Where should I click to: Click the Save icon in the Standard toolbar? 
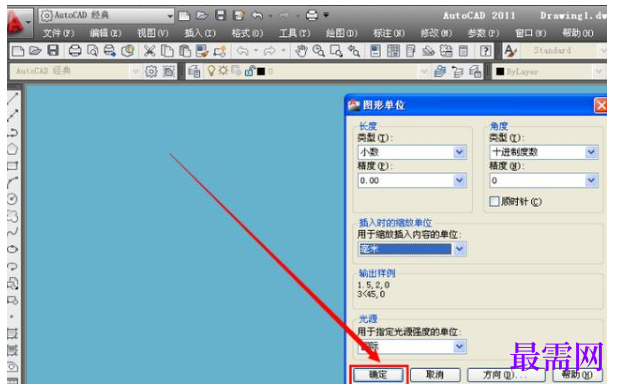[x=53, y=51]
